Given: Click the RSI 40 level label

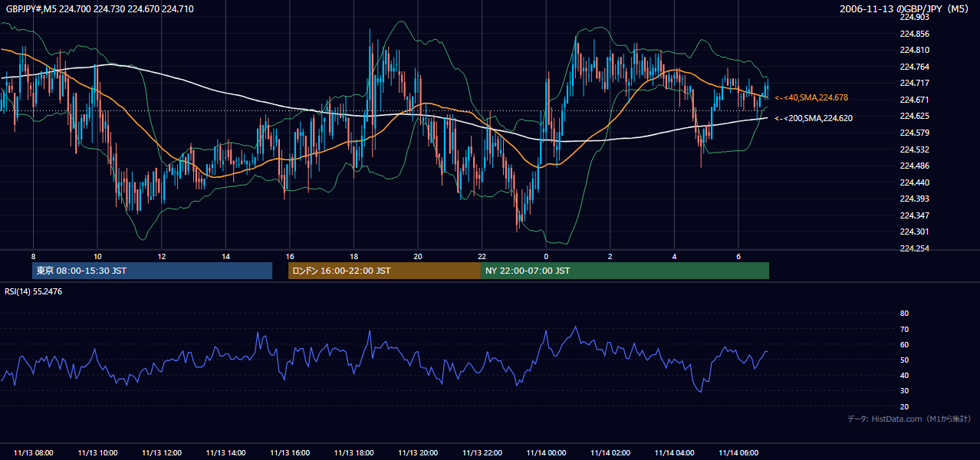Looking at the screenshot, I should pyautogui.click(x=904, y=375).
